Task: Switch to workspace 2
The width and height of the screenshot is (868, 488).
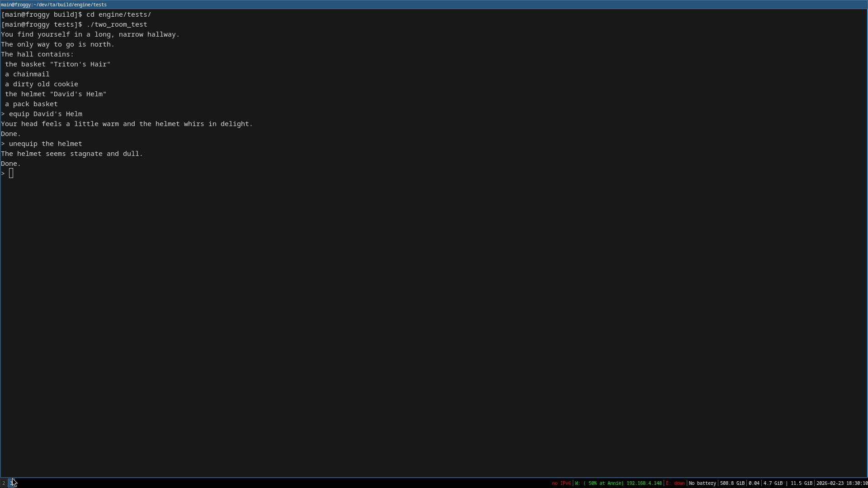Action: tap(4, 483)
